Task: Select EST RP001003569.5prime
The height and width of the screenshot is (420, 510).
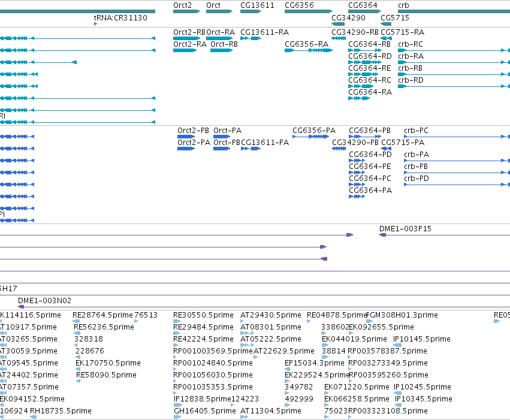Action: [175, 357]
